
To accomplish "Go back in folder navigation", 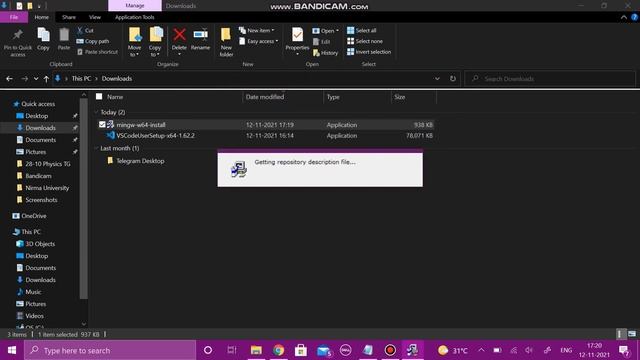I will point(9,79).
